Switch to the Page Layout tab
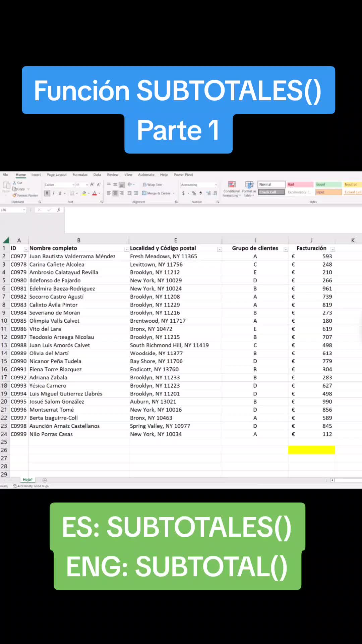This screenshot has width=362, height=644. coord(57,175)
